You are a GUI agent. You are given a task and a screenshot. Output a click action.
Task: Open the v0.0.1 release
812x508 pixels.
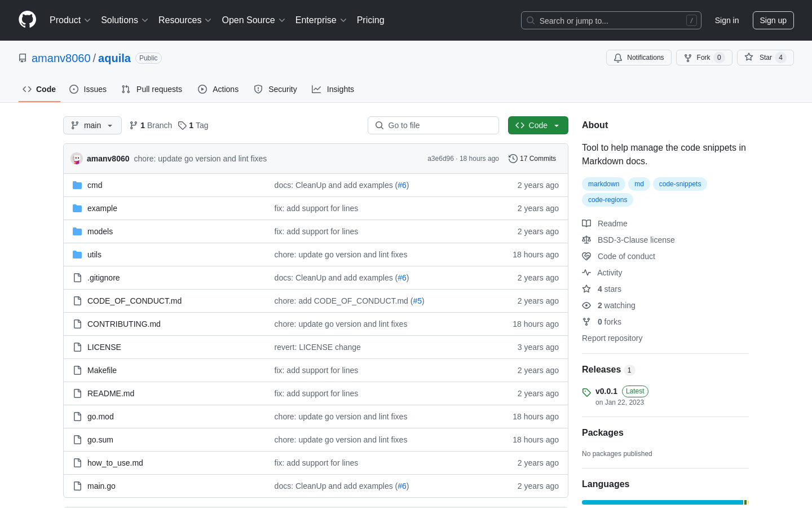tap(606, 391)
